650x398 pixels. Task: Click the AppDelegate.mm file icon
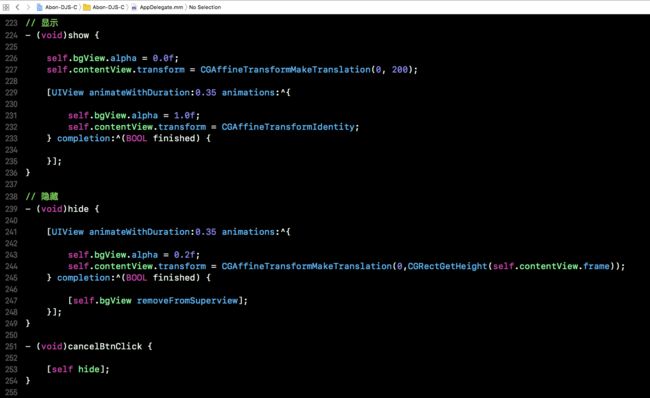[x=134, y=7]
